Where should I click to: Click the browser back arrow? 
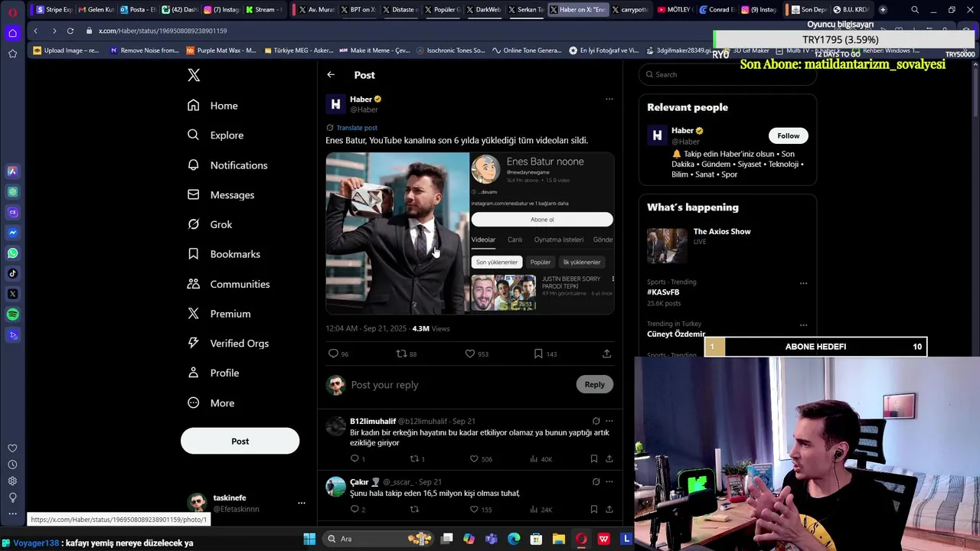pos(35,31)
